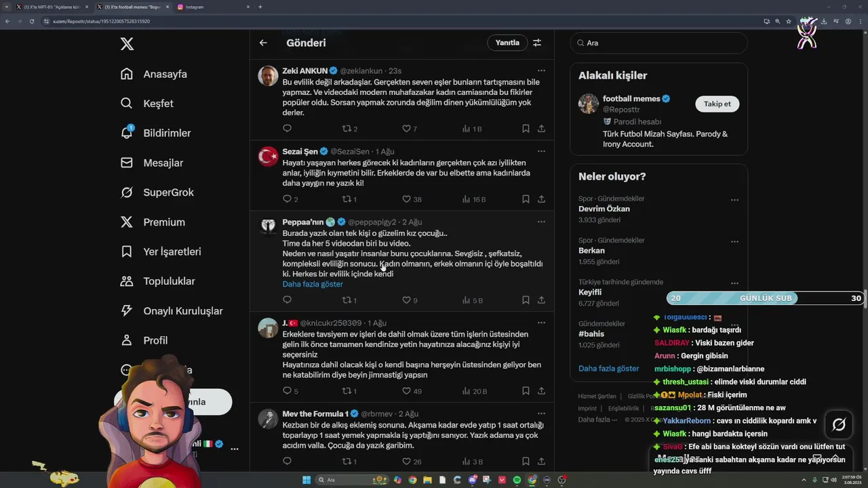Bookmark Zeki ANKUN's post

pyautogui.click(x=526, y=128)
